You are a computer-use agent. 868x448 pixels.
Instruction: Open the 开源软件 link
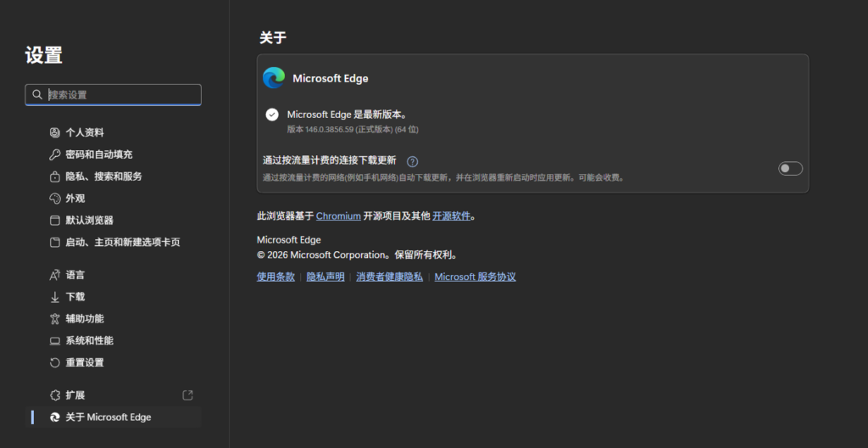451,216
